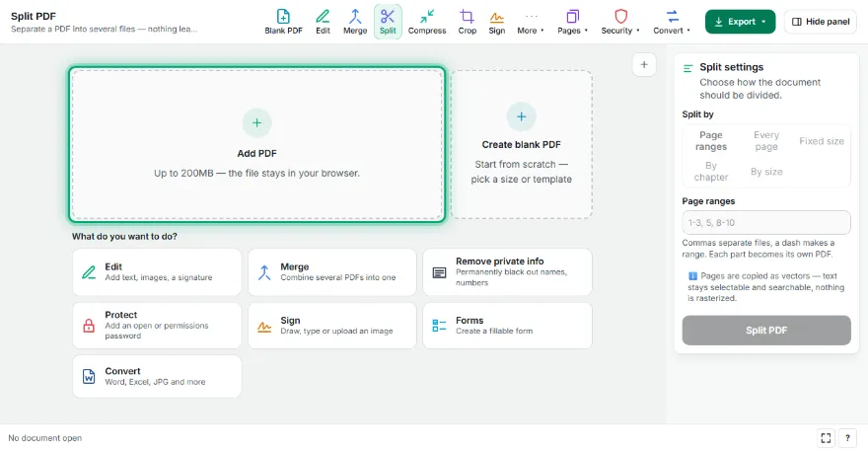This screenshot has width=868, height=451.
Task: Select the Blank PDF tool
Action: click(x=283, y=22)
